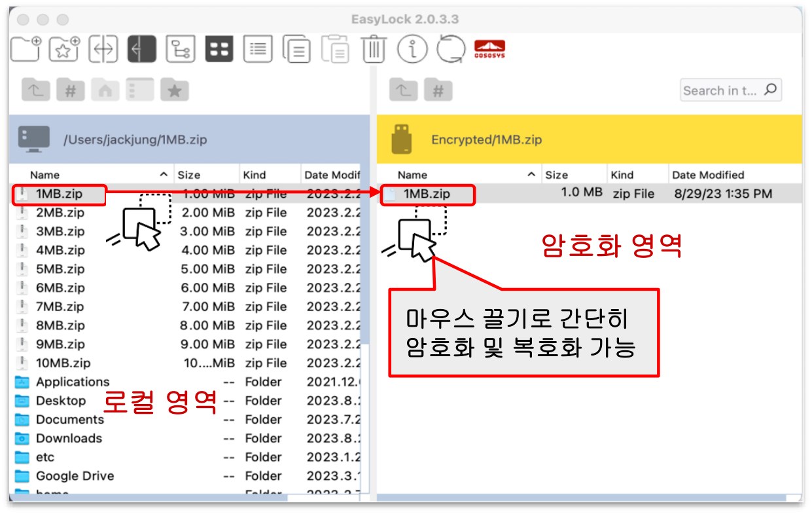Go up one folder in local panel
812x514 pixels.
36,90
